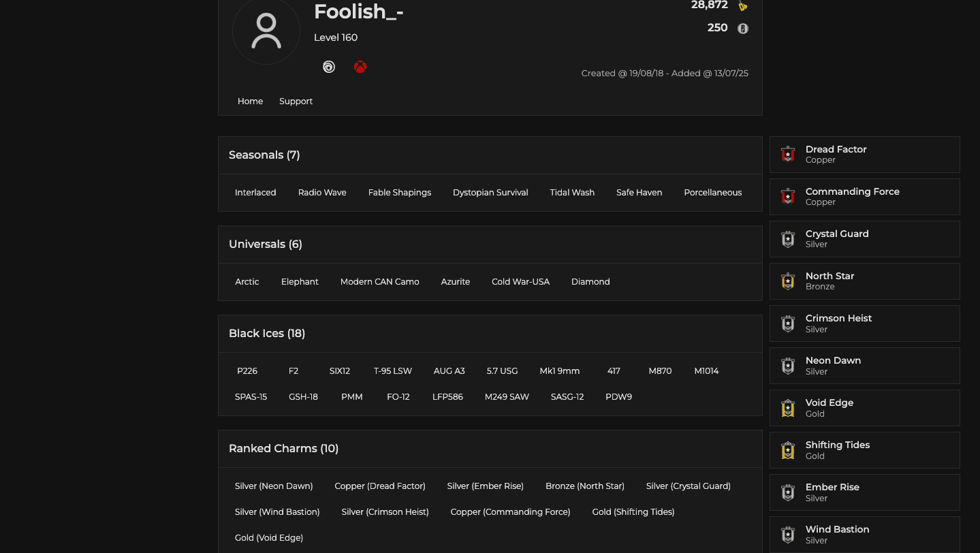Select the M249 SAW black ice
This screenshot has width=980, height=553.
[x=507, y=396]
